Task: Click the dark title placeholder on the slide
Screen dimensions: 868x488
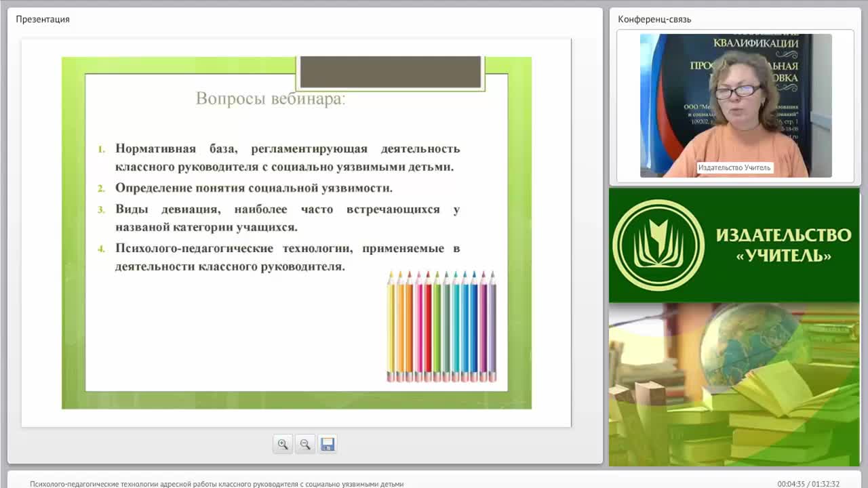Action: pos(390,72)
